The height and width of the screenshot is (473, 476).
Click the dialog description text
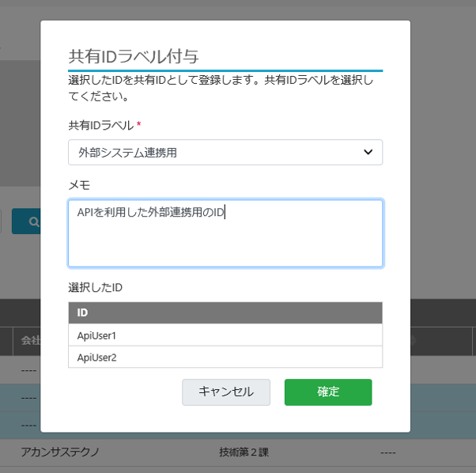220,89
